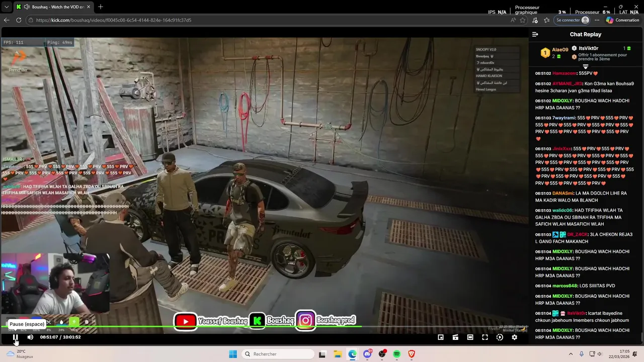The height and width of the screenshot is (362, 644).
Task: Click the Rechercher taskbar search box
Action: tap(277, 354)
